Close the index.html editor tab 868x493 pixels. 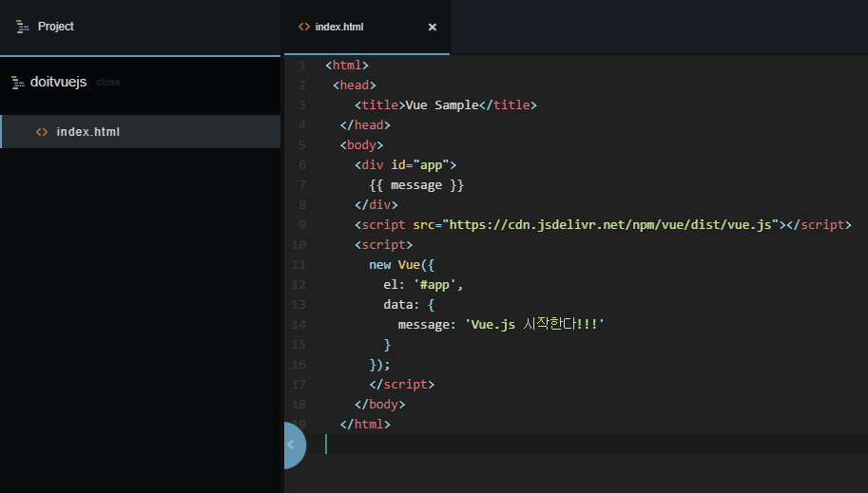[x=433, y=28]
